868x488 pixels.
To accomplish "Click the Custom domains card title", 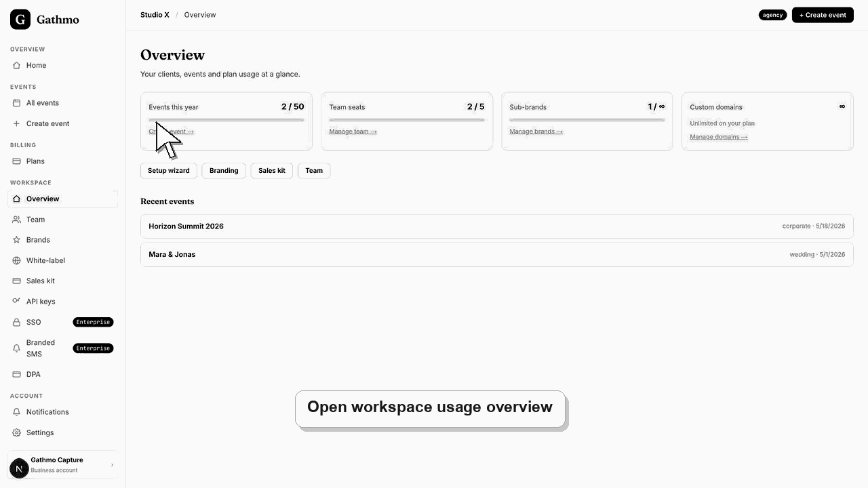I will pos(716,107).
